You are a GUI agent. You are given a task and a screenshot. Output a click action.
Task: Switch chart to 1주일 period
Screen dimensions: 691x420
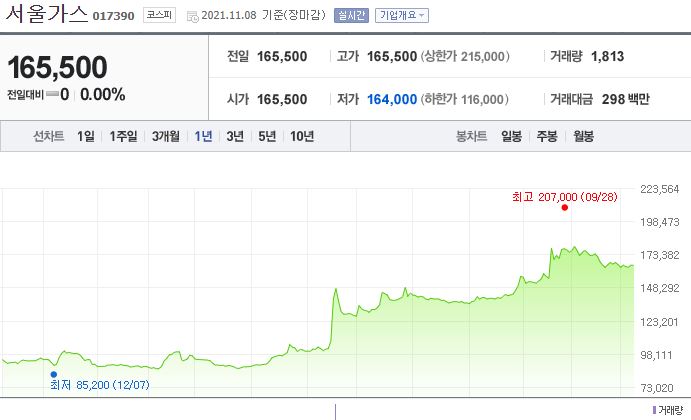click(123, 136)
